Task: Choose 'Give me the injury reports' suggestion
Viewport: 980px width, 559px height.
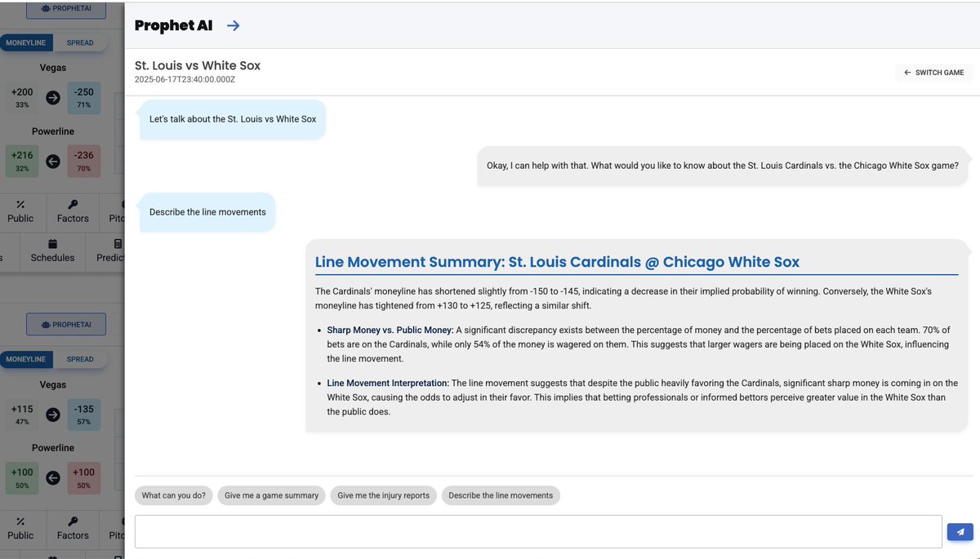Action: click(383, 495)
